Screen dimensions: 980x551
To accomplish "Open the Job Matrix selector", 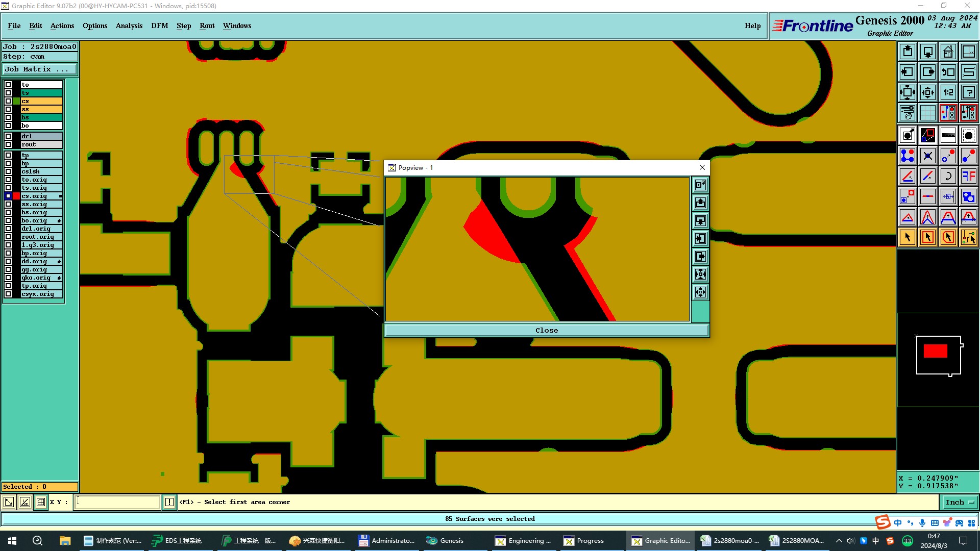I will 40,69.
